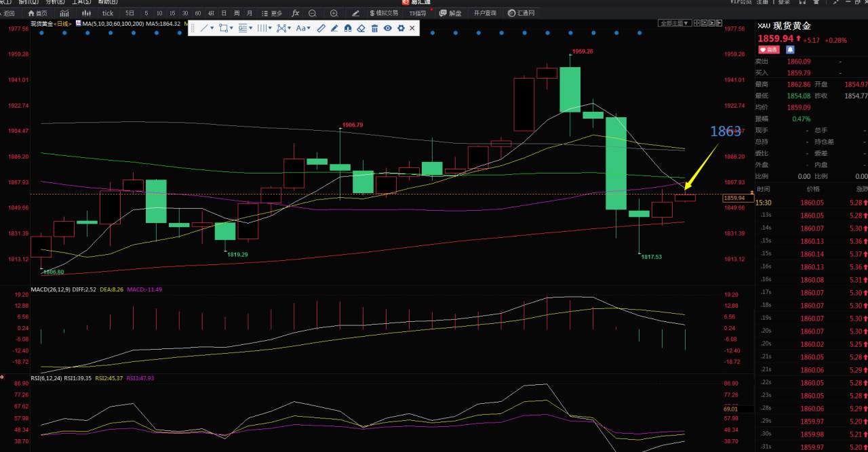Open 开户查询 account inquiry

coord(485,13)
